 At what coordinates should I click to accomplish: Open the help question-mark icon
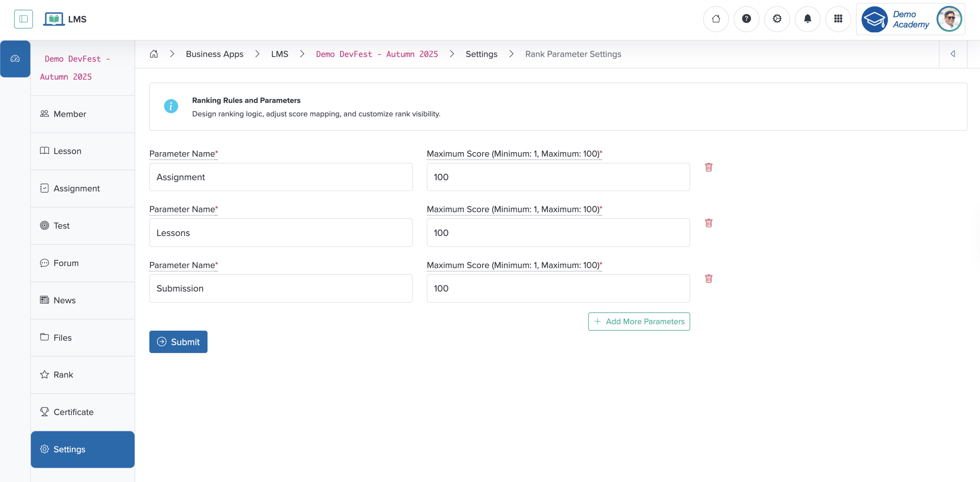747,19
